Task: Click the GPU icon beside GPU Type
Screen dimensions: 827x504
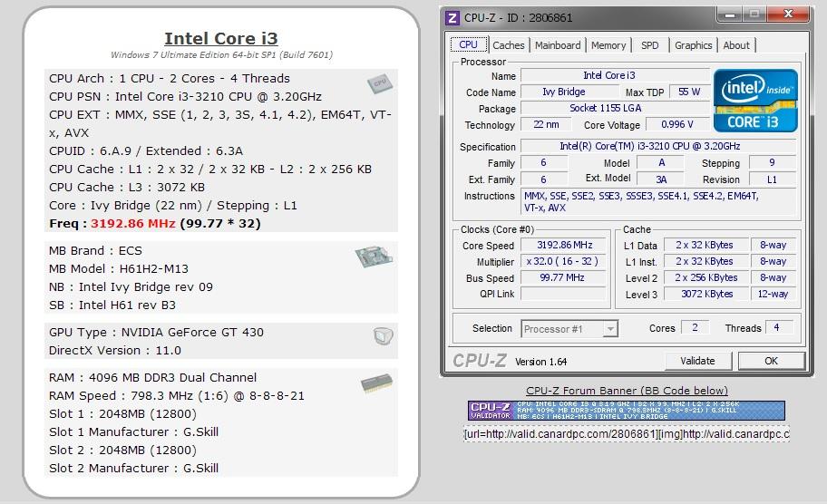Action: pos(384,335)
